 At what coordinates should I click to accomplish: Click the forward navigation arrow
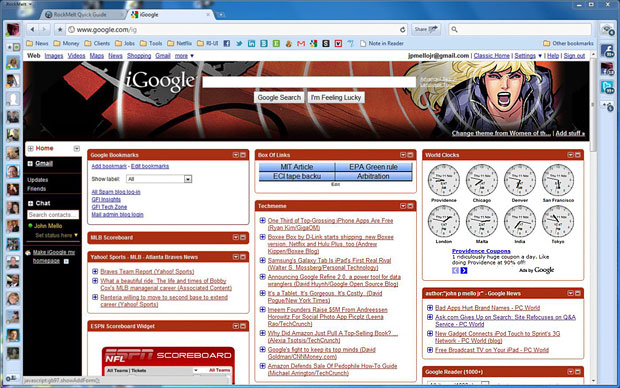(44, 29)
